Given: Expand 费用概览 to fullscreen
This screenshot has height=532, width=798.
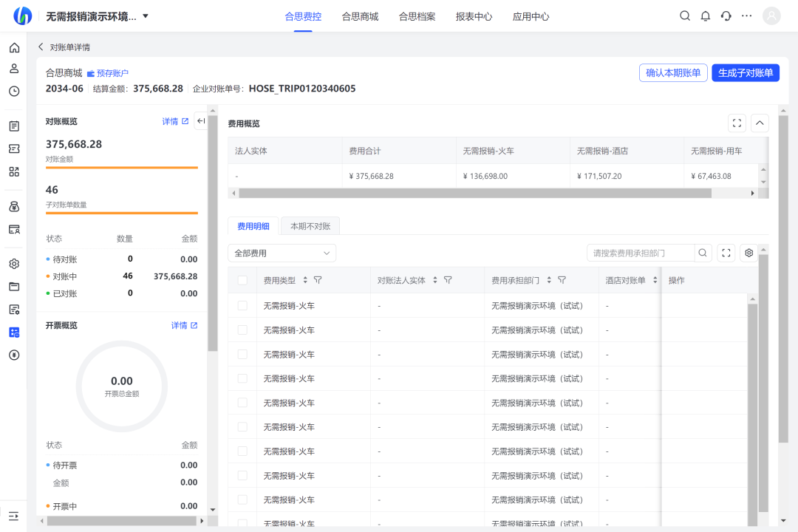Looking at the screenshot, I should tap(737, 123).
